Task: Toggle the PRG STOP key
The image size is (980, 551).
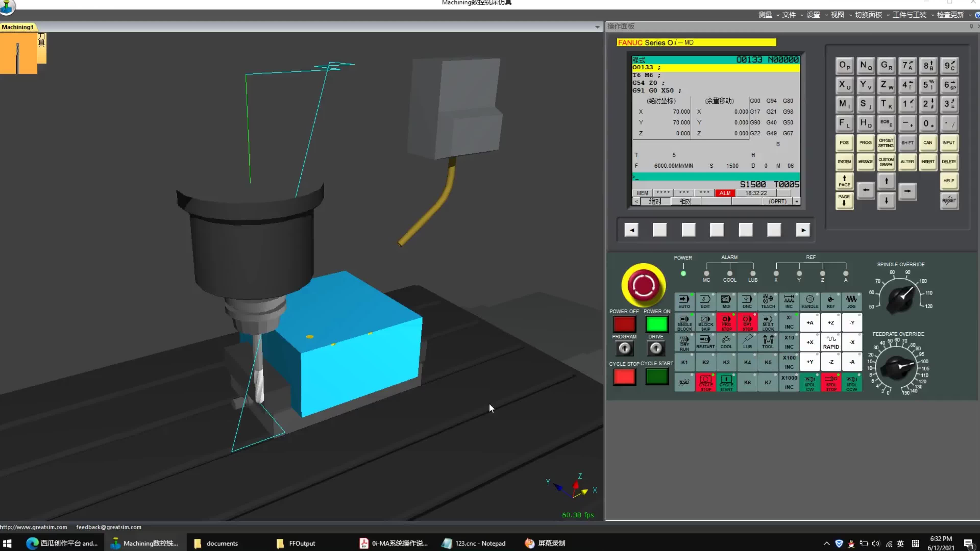Action: click(726, 322)
